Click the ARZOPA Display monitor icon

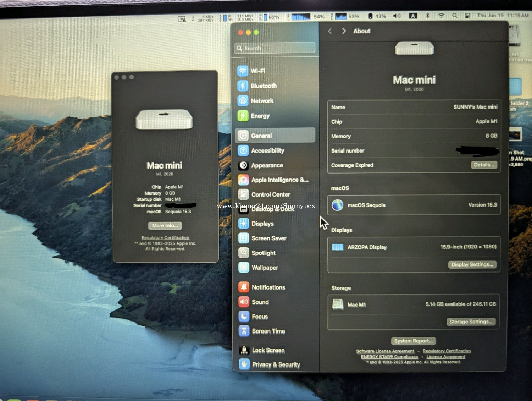(338, 247)
